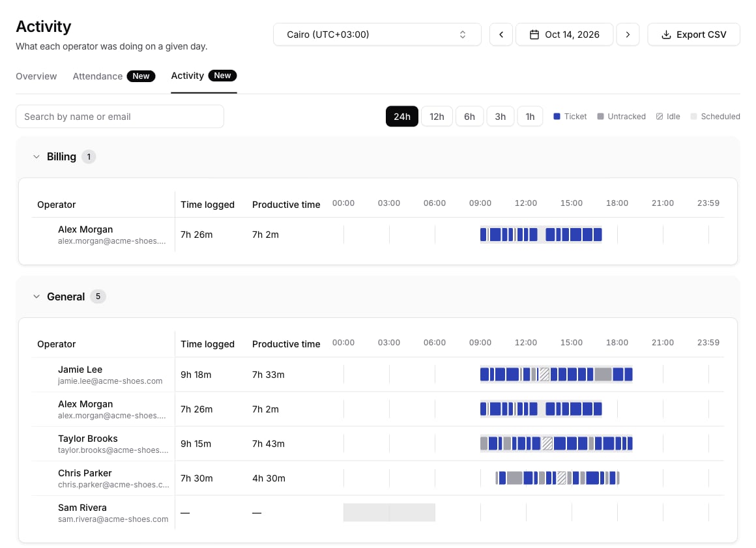This screenshot has height=548, width=756.
Task: Open the Cairo timezone dropdown
Action: pos(377,35)
